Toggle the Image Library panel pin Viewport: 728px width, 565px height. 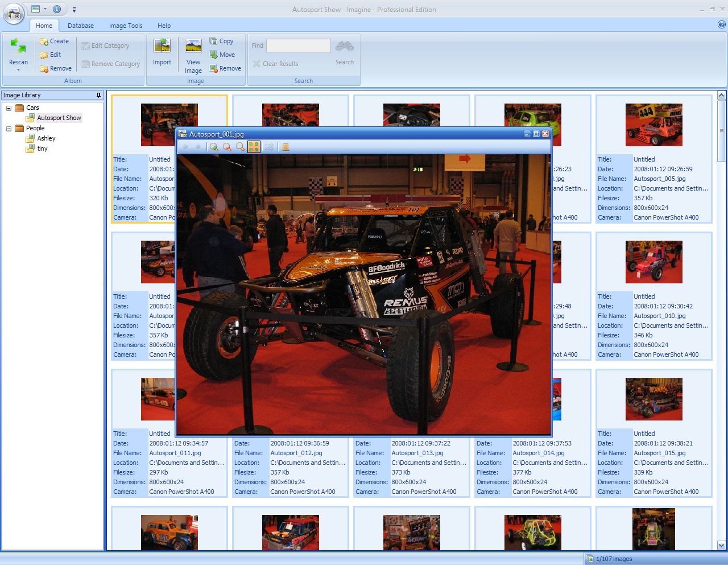click(x=99, y=95)
